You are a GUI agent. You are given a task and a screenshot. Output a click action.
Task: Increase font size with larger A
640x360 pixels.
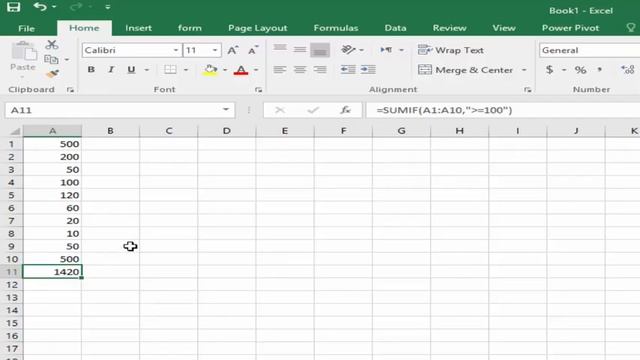[233, 50]
